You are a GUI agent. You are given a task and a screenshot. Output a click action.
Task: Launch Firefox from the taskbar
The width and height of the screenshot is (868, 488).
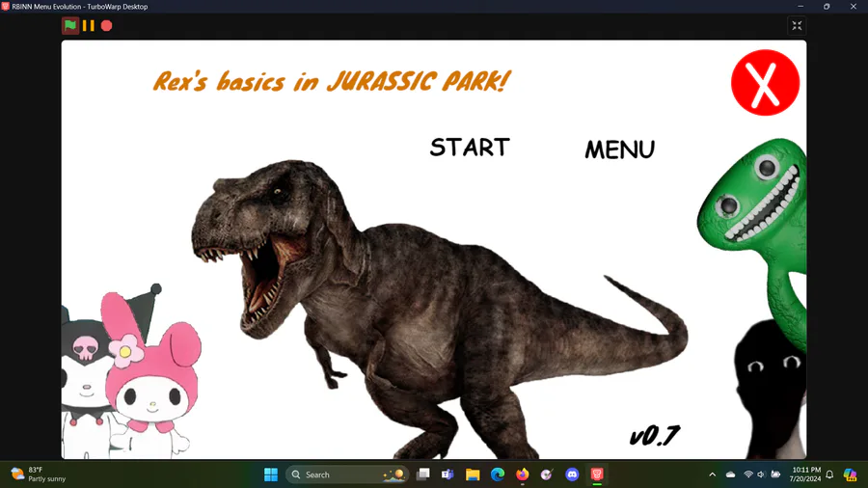(x=522, y=474)
